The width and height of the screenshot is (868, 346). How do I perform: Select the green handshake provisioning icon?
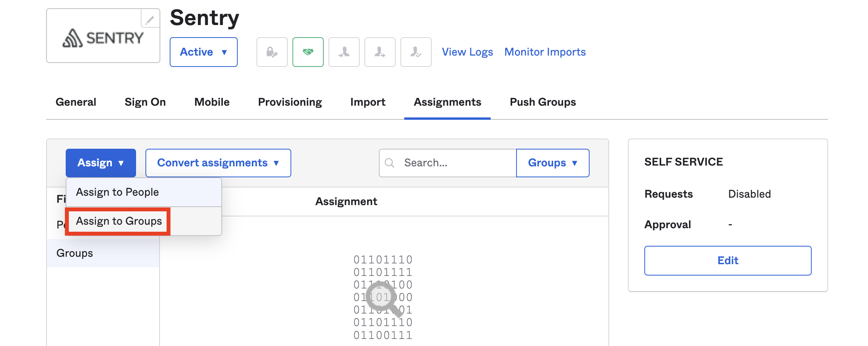(x=308, y=52)
